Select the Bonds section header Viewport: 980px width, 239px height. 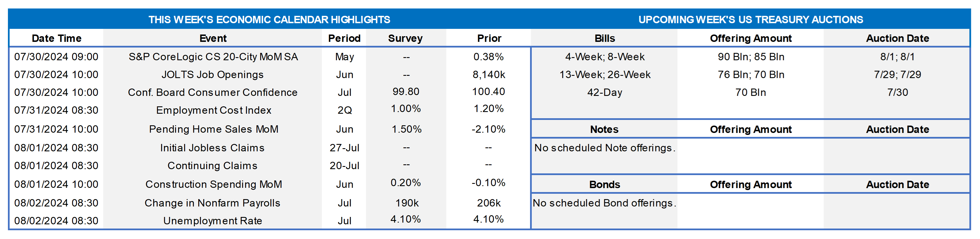(x=604, y=185)
